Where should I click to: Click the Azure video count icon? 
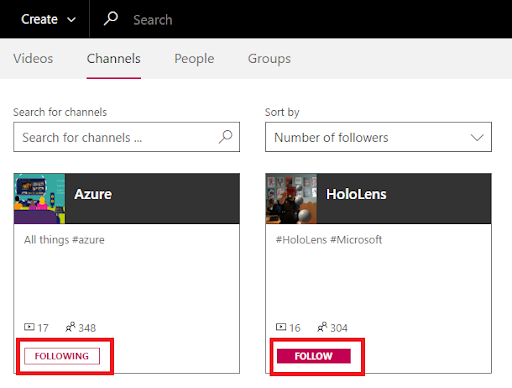[29, 327]
